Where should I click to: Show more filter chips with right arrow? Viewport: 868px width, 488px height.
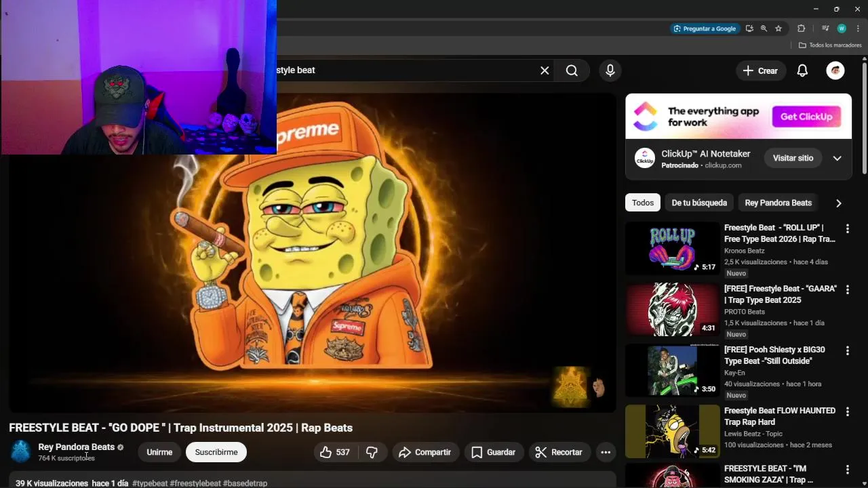838,203
